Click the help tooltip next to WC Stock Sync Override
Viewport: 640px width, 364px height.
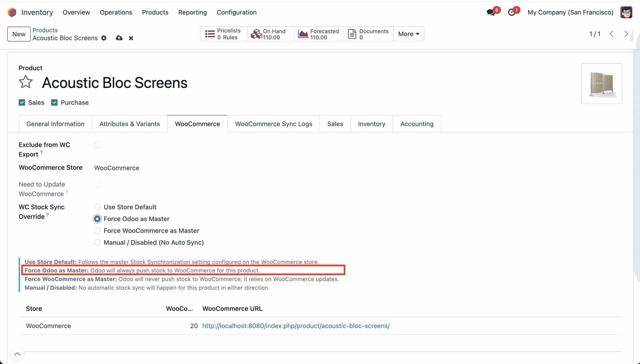click(48, 215)
